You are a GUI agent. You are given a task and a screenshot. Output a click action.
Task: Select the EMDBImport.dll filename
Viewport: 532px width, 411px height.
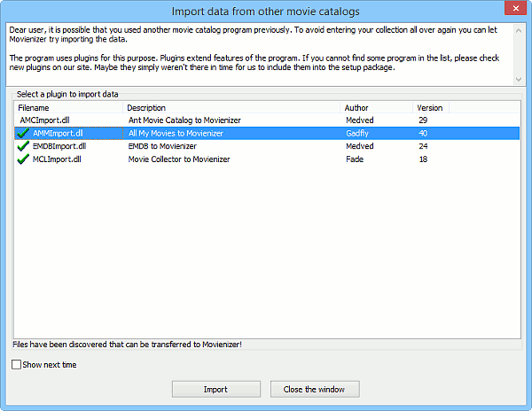pyautogui.click(x=59, y=146)
